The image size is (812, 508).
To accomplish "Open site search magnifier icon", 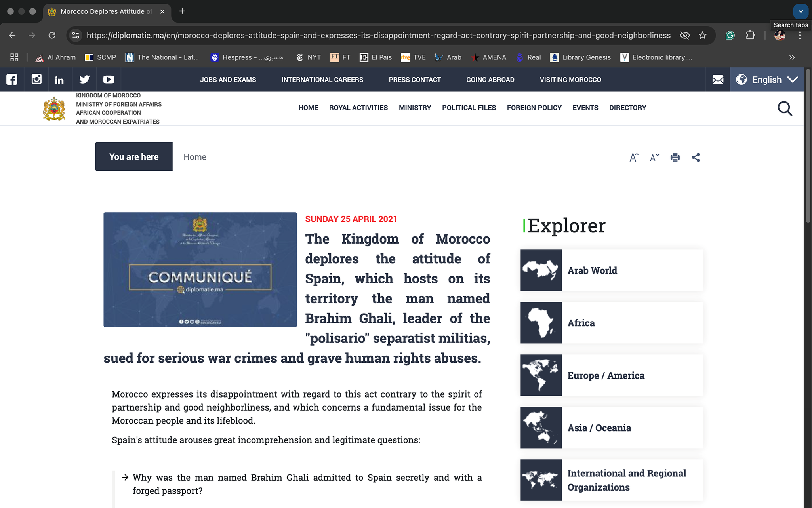I will (x=785, y=108).
